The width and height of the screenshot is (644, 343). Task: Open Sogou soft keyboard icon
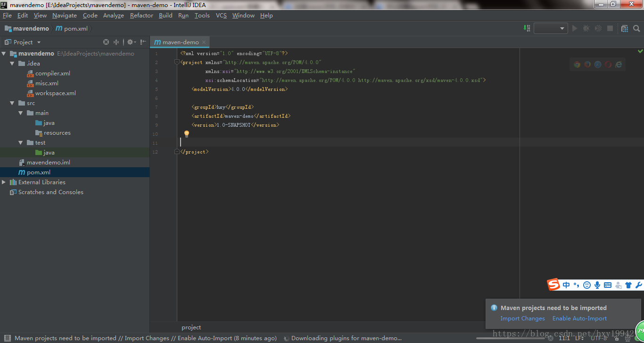click(x=608, y=285)
